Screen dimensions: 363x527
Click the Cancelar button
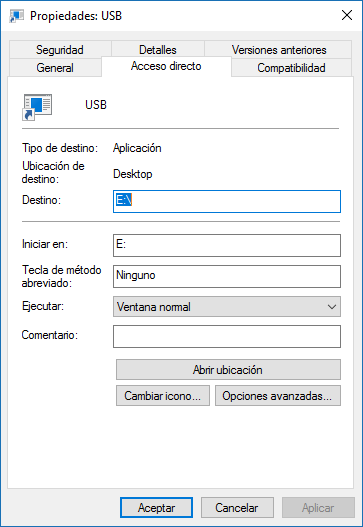(x=237, y=508)
